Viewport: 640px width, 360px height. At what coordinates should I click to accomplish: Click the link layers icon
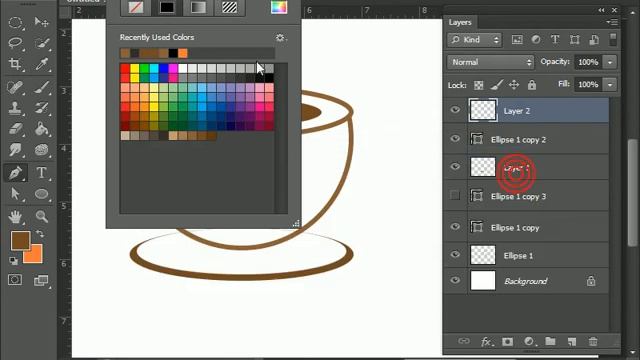(464, 341)
